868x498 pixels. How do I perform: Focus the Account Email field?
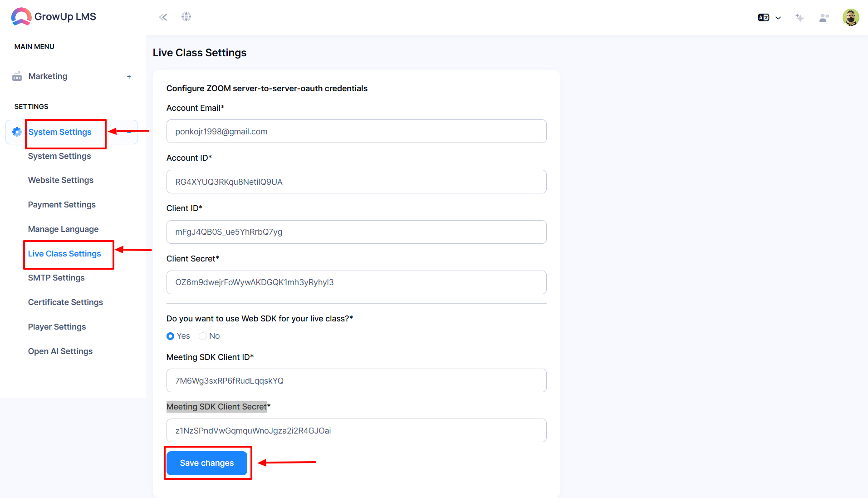(356, 131)
